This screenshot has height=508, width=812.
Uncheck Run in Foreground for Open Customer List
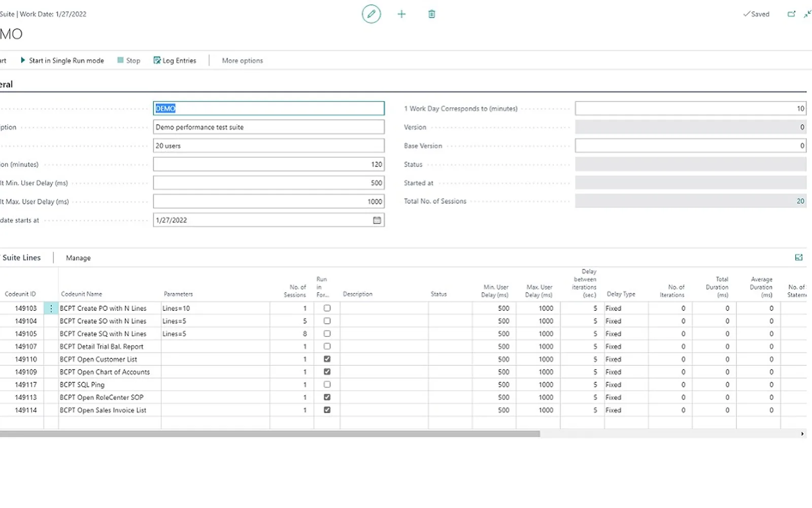tap(327, 359)
